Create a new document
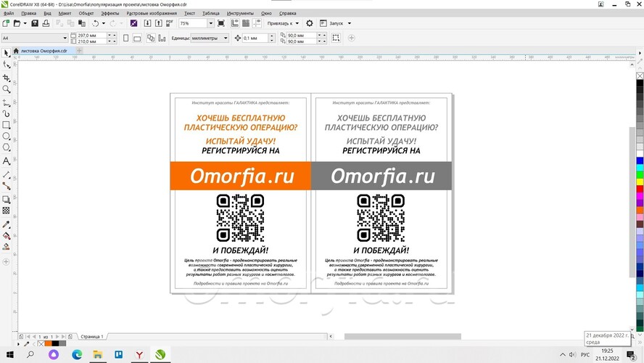This screenshot has height=363, width=644. (6, 23)
